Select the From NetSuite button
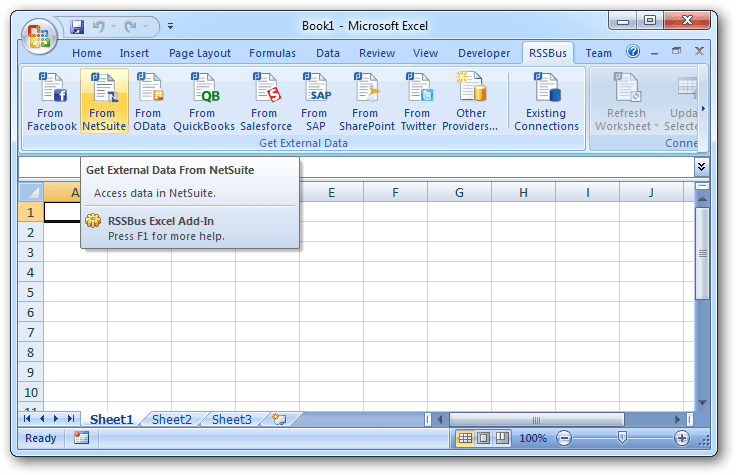736x475 pixels. [104, 101]
